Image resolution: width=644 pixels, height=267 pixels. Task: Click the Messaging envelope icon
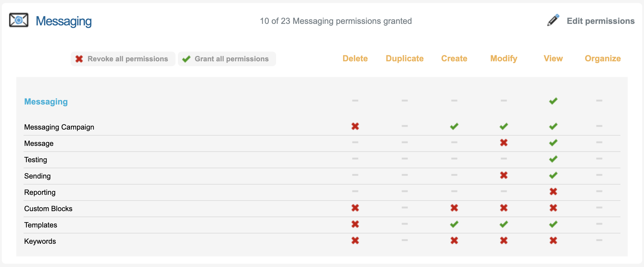coord(19,20)
